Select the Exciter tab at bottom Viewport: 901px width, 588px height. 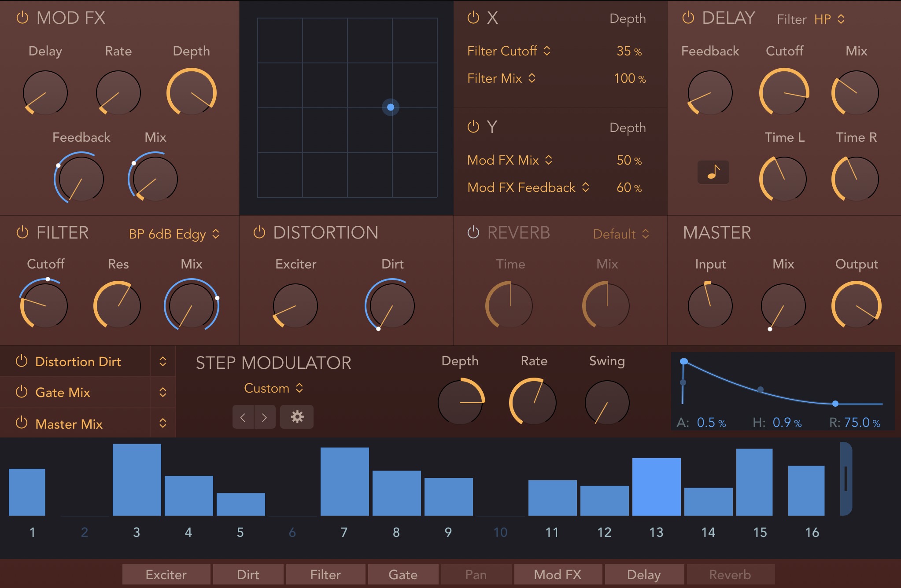[x=166, y=574]
